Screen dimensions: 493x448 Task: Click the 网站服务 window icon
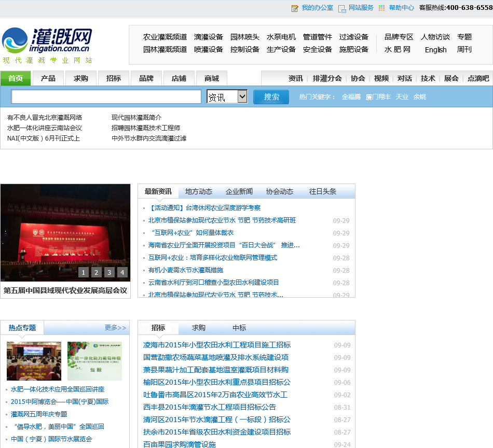point(342,9)
